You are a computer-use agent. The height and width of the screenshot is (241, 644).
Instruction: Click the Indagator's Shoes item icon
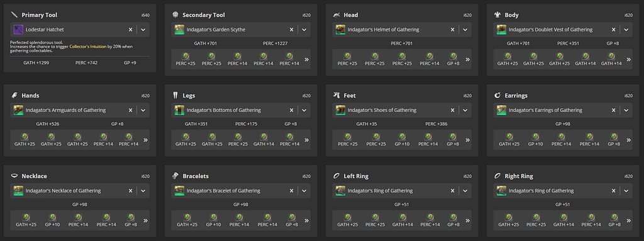click(x=340, y=110)
